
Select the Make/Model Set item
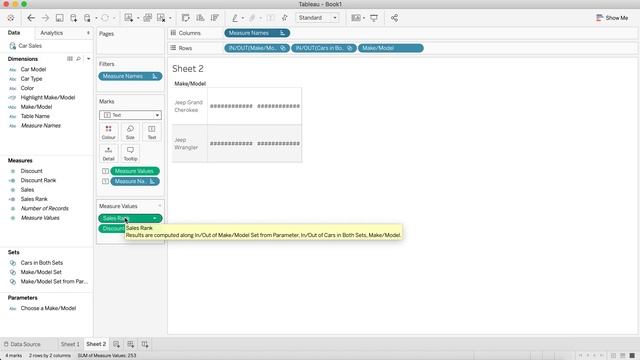[x=41, y=272]
